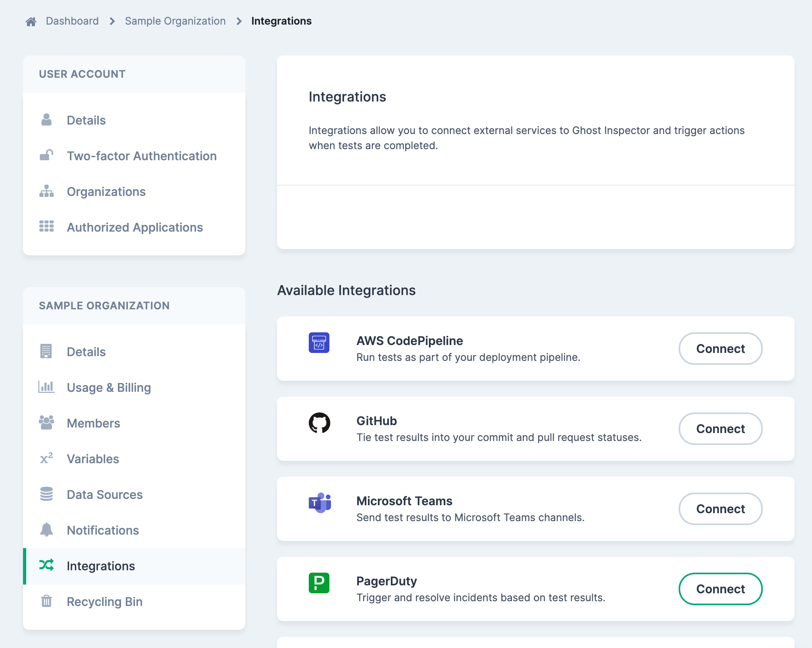Click the padlock icon for Two-factor Authentication
This screenshot has height=648, width=812.
tap(46, 155)
